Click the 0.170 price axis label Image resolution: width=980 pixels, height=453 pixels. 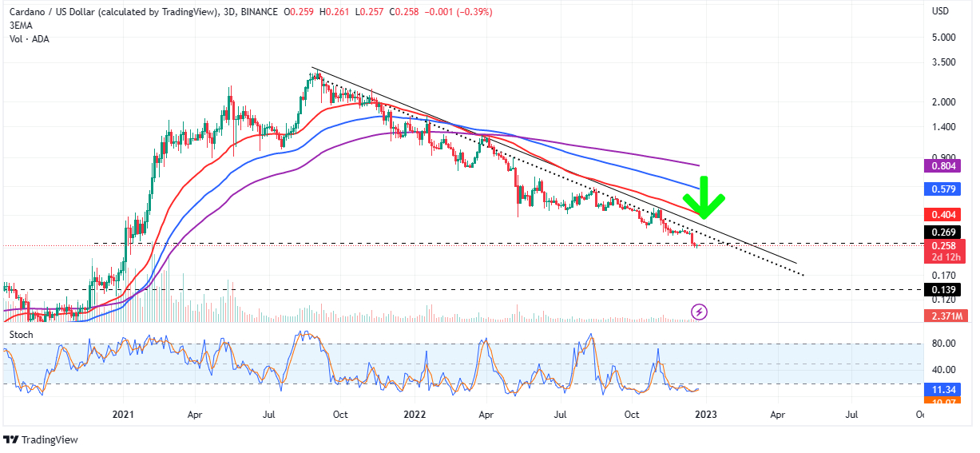tap(944, 275)
